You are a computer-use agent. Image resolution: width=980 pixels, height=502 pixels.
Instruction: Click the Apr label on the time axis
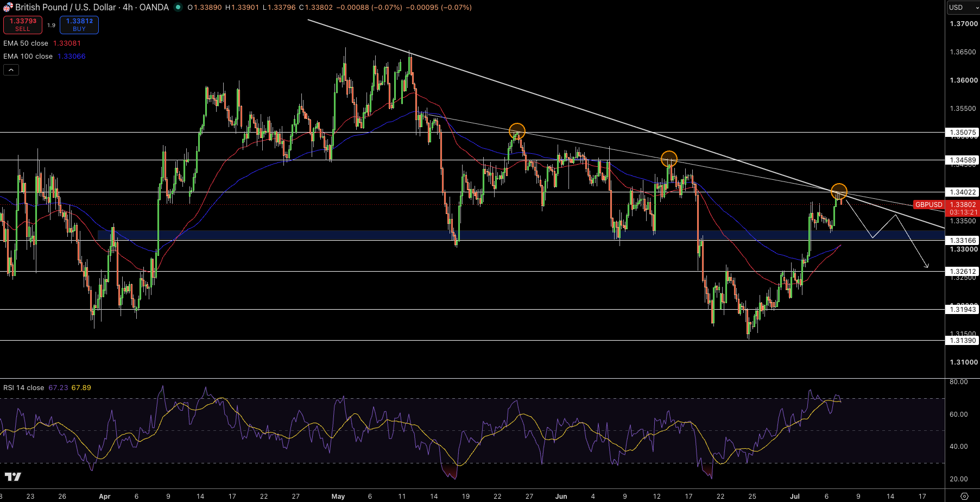pyautogui.click(x=105, y=497)
